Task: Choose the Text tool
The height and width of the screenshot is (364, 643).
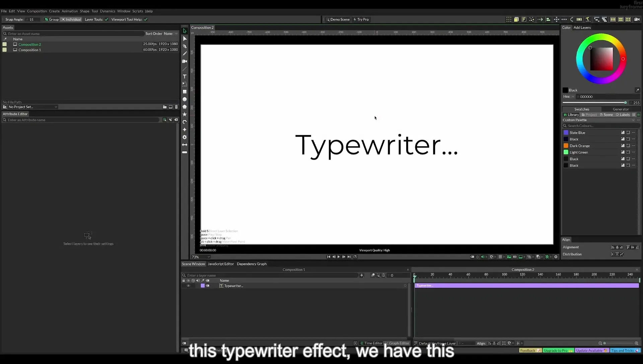Action: (185, 77)
